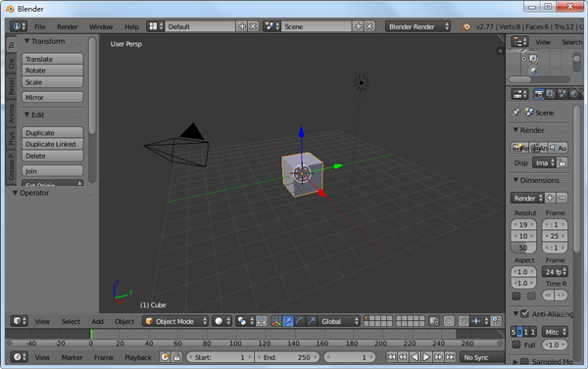Click the Rotate button
Image resolution: width=588 pixels, height=369 pixels.
53,70
